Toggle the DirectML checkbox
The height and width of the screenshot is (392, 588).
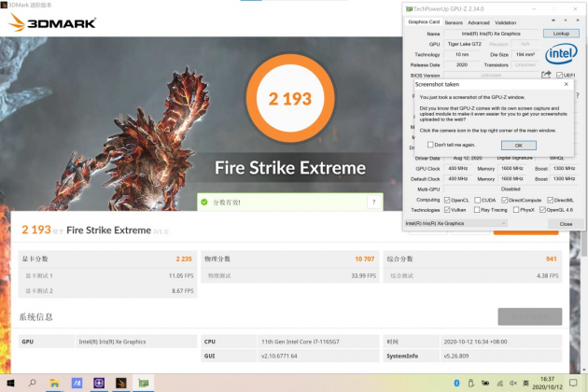point(550,200)
